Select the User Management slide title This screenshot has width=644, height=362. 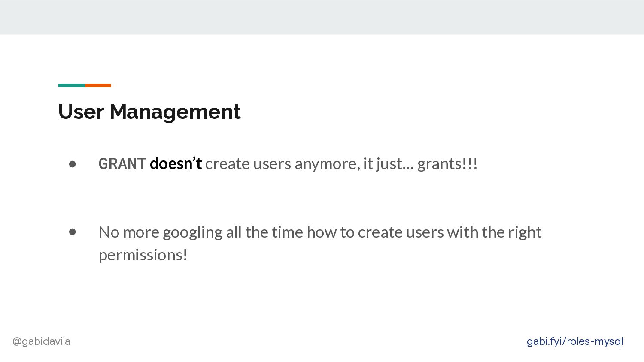149,112
